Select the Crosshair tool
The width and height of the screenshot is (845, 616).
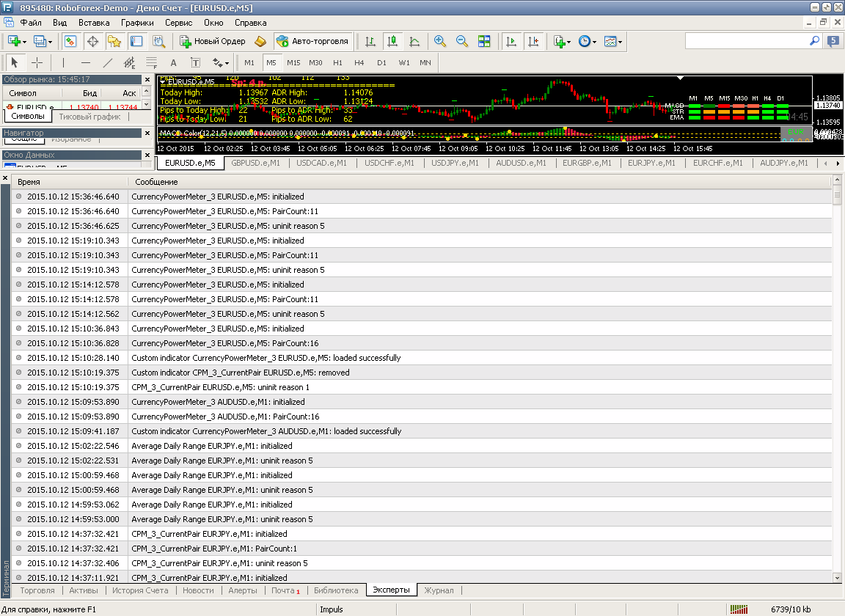[37, 62]
